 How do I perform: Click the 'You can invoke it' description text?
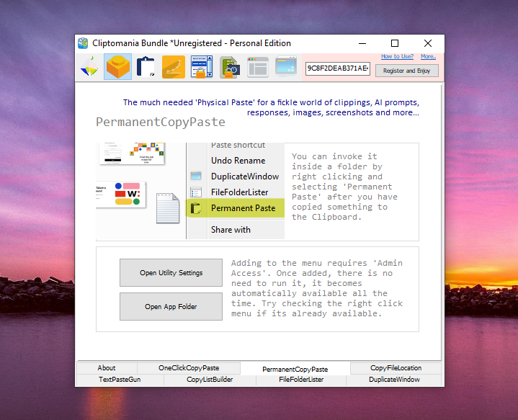tap(344, 187)
